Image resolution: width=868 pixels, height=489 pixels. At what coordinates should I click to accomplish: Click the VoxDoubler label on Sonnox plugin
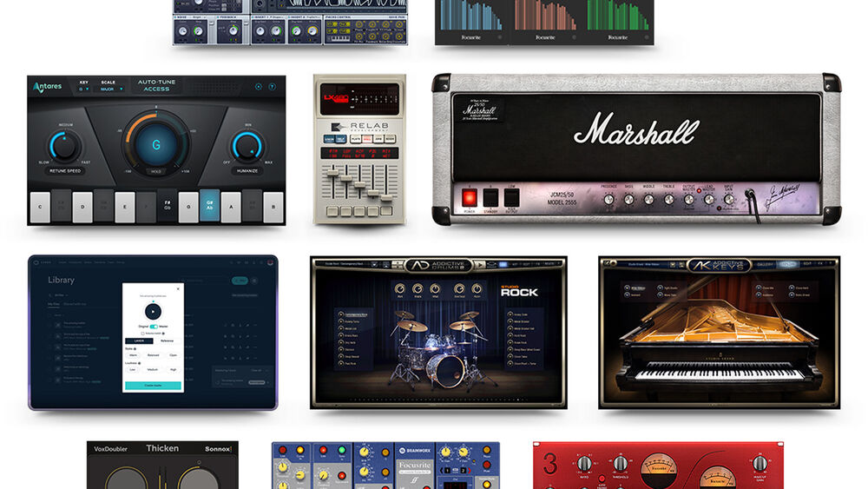(111, 449)
